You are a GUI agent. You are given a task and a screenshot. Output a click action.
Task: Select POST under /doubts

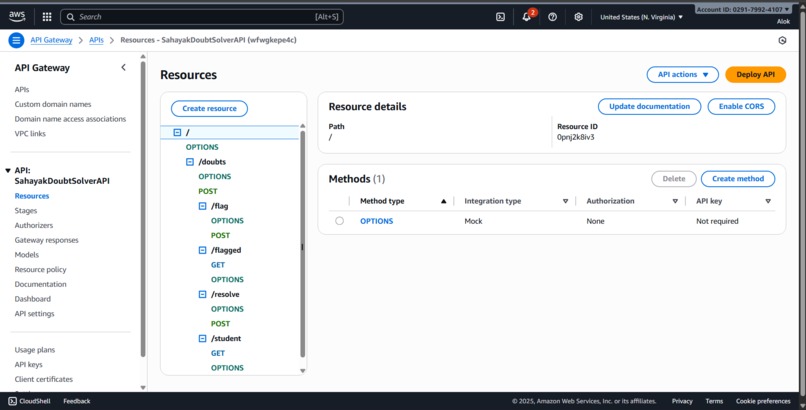[208, 191]
